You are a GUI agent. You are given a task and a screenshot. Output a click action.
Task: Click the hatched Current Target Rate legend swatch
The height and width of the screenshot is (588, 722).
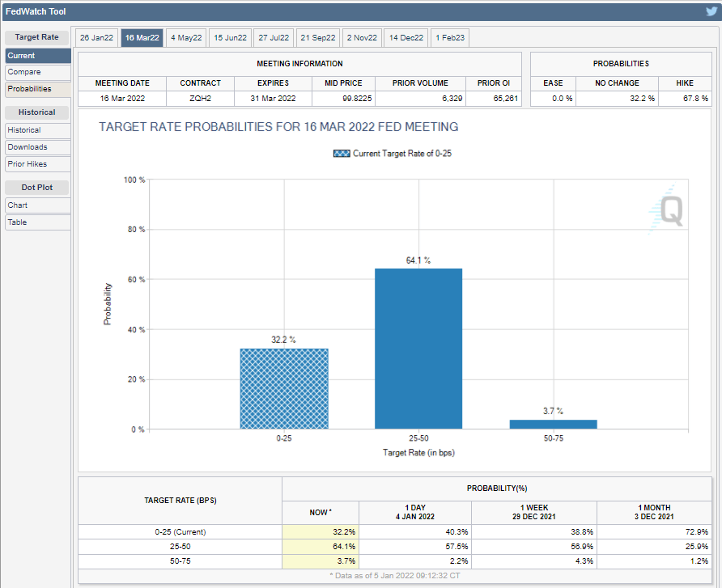coord(341,153)
